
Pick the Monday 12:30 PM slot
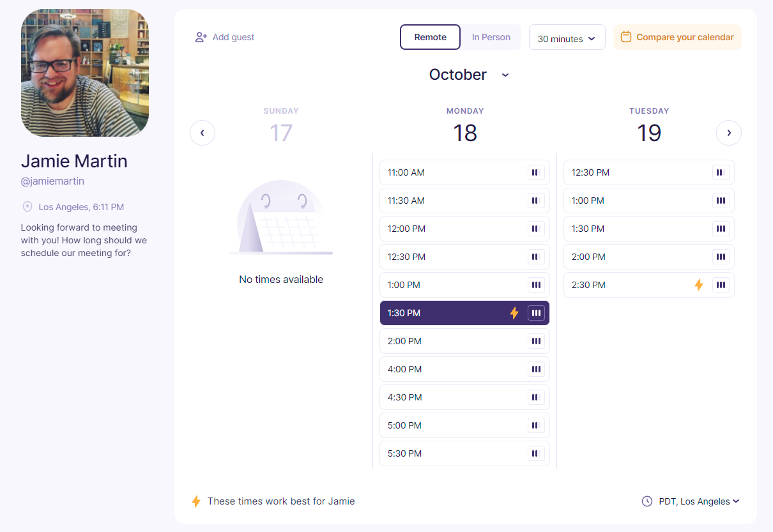point(464,257)
